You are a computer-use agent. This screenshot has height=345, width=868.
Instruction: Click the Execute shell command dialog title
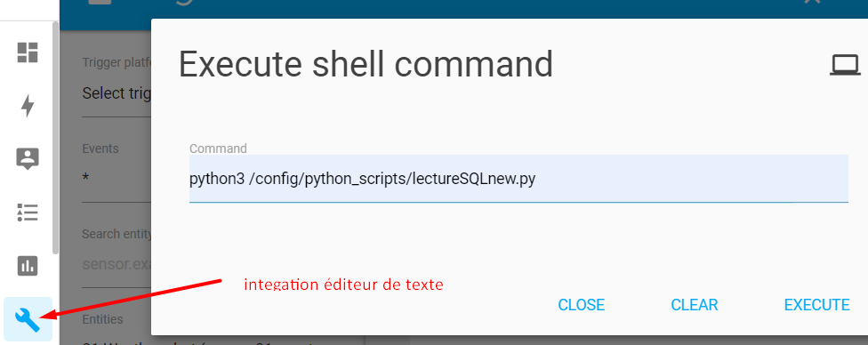[366, 65]
